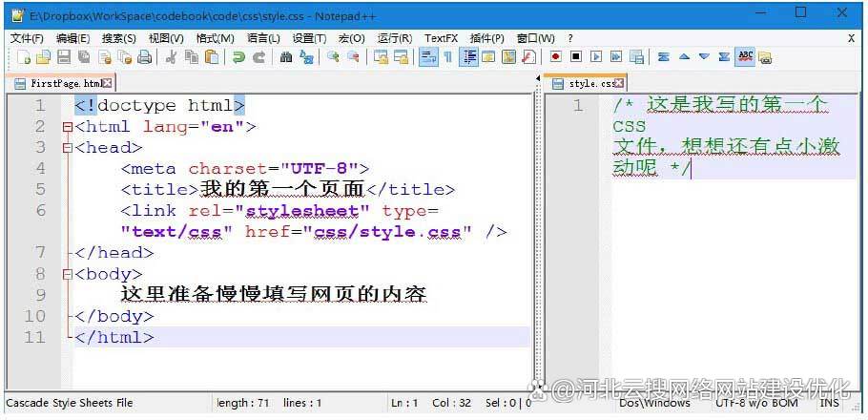Viewport: 868px width, 420px height.
Task: Switch to the FirstPage.html tab
Action: pyautogui.click(x=61, y=83)
